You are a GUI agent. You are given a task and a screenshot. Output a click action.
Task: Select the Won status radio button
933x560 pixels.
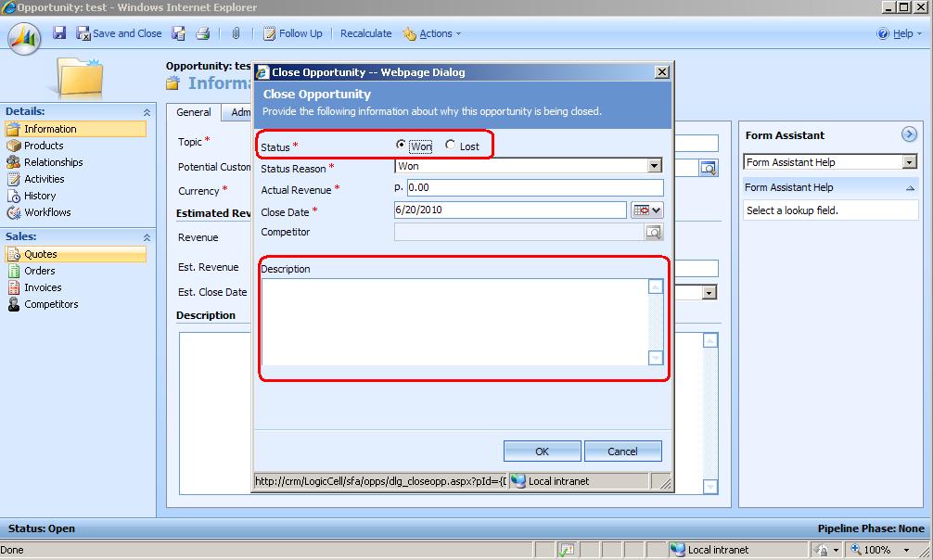[401, 145]
